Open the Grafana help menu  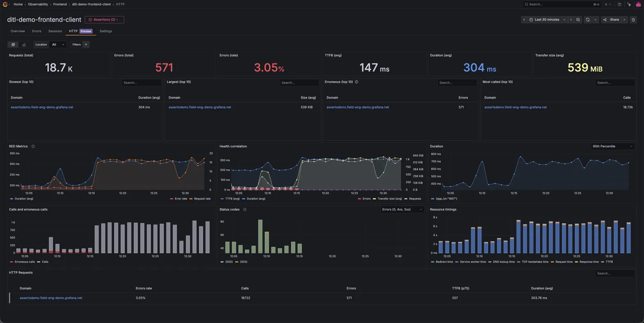point(618,4)
